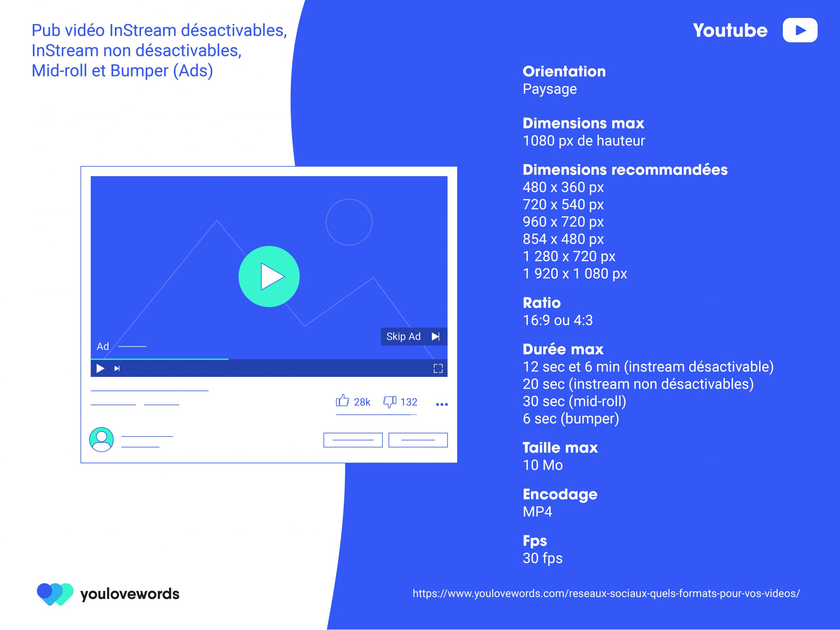Click the large teal play button on the video
Image resolution: width=840 pixels, height=630 pixels.
pos(269,277)
